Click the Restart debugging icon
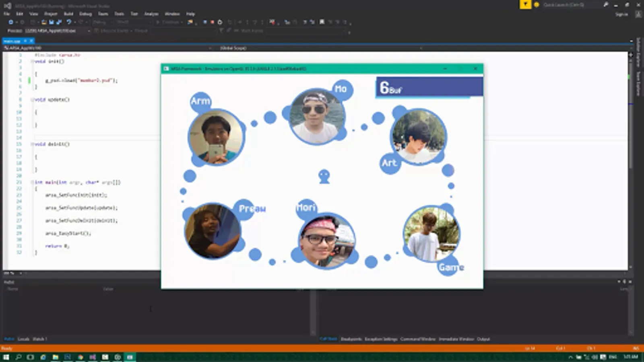This screenshot has height=362, width=644. coord(220,22)
